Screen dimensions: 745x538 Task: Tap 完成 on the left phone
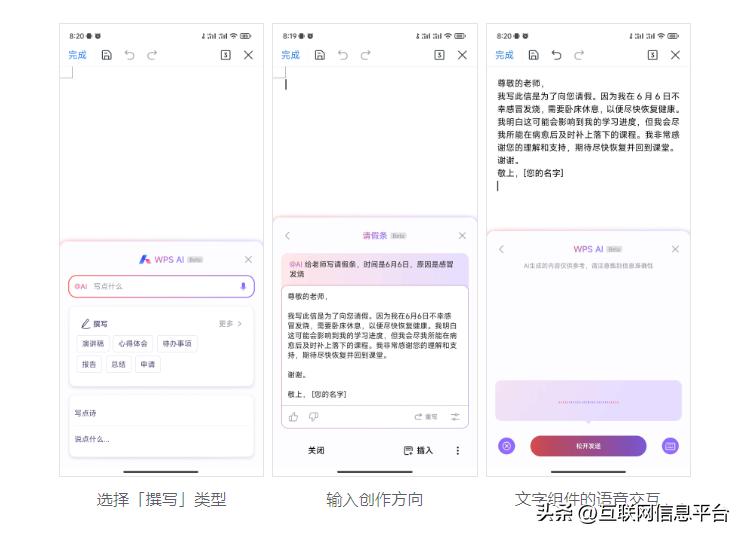[x=77, y=55]
